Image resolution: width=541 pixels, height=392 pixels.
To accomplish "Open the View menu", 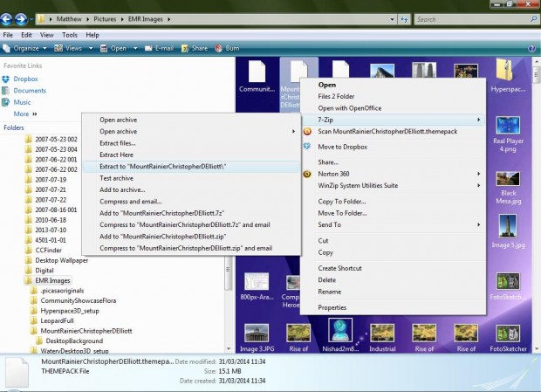I will (46, 35).
